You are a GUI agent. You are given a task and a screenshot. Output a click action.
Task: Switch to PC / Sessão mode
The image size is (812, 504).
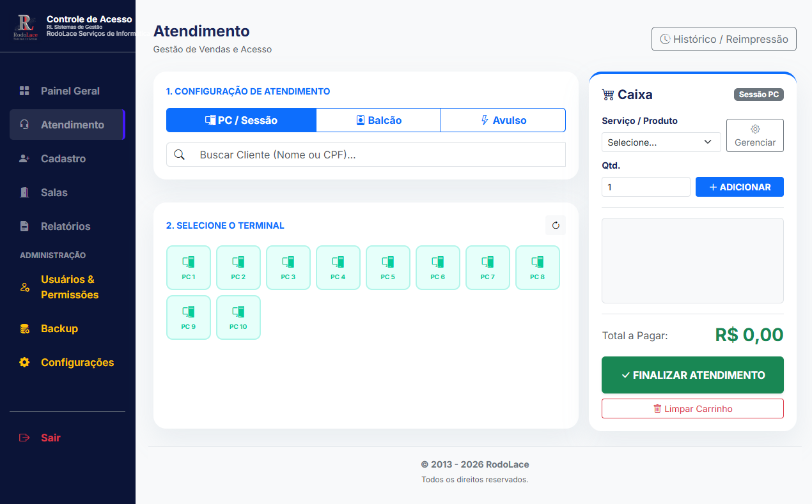tap(241, 120)
